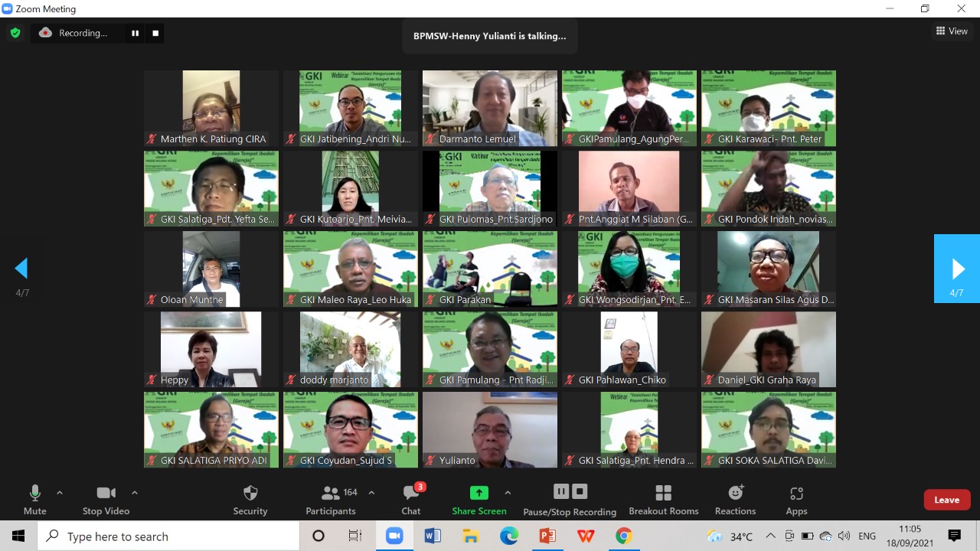The width and height of the screenshot is (980, 551).
Task: Open the Zoom Apps panel
Action: click(x=796, y=500)
